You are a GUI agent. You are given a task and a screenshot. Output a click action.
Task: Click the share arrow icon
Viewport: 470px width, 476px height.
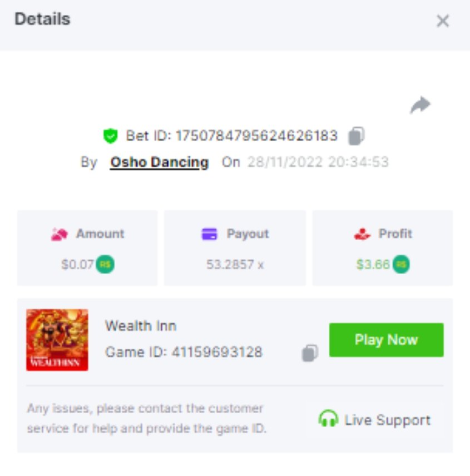pyautogui.click(x=420, y=105)
